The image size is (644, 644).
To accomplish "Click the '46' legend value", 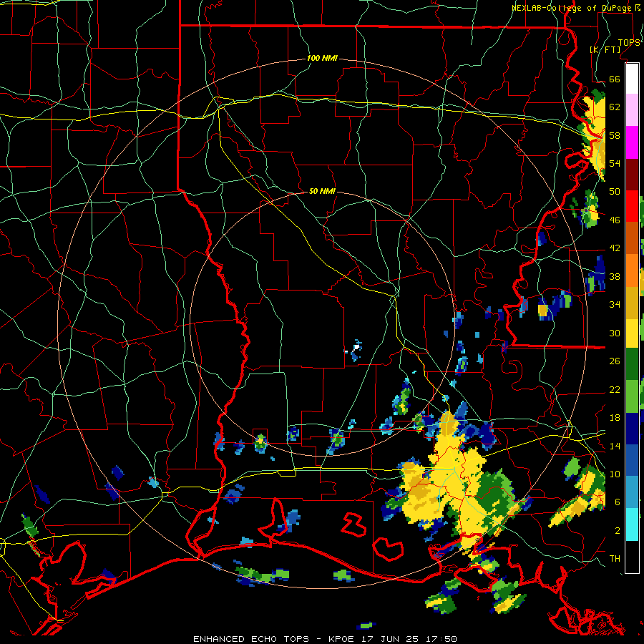I will (x=615, y=220).
